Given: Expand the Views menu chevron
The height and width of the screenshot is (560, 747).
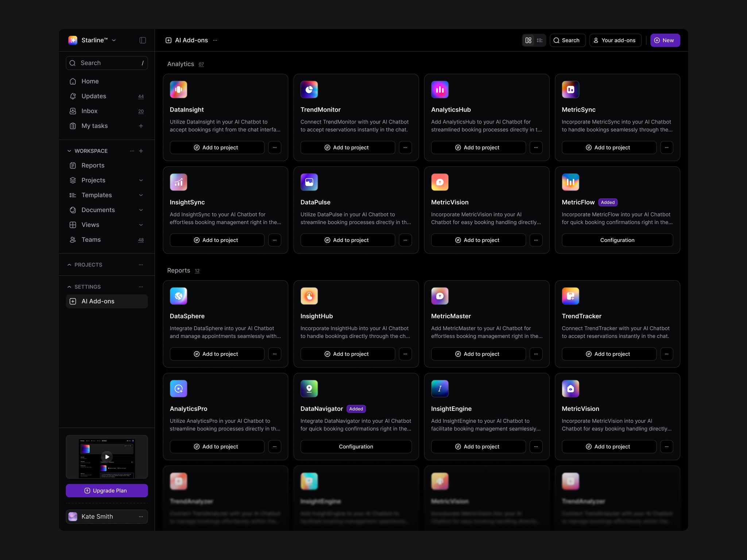Looking at the screenshot, I should point(141,225).
